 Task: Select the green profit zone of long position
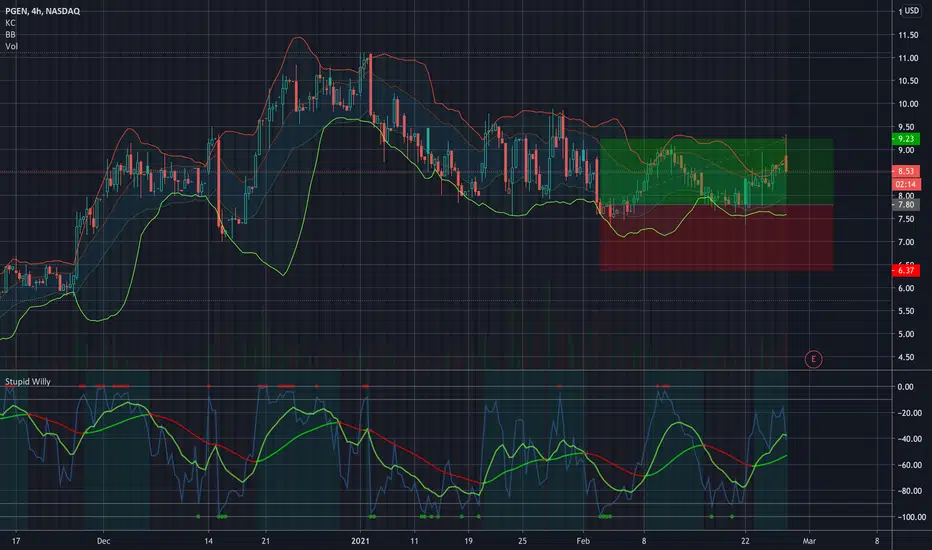pyautogui.click(x=716, y=172)
